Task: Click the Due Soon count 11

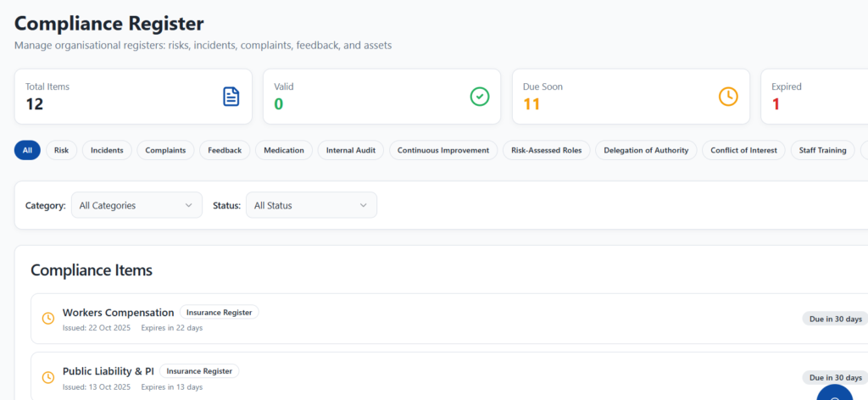Action: tap(531, 104)
